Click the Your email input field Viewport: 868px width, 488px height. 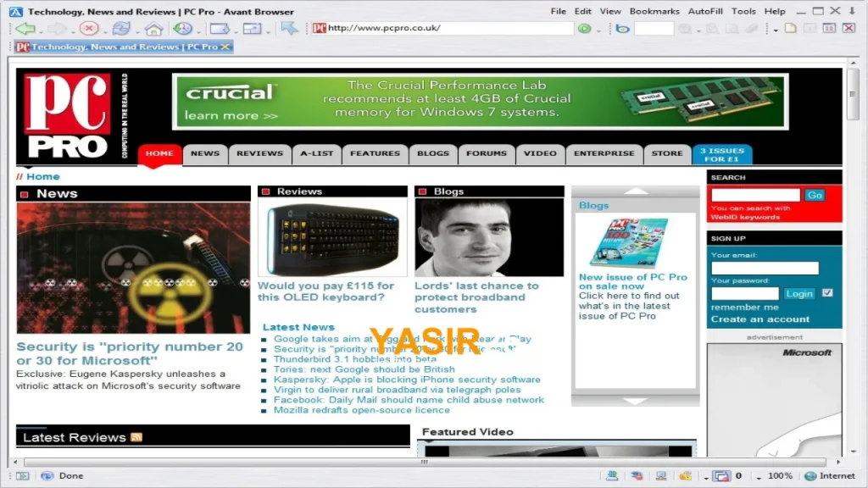765,269
